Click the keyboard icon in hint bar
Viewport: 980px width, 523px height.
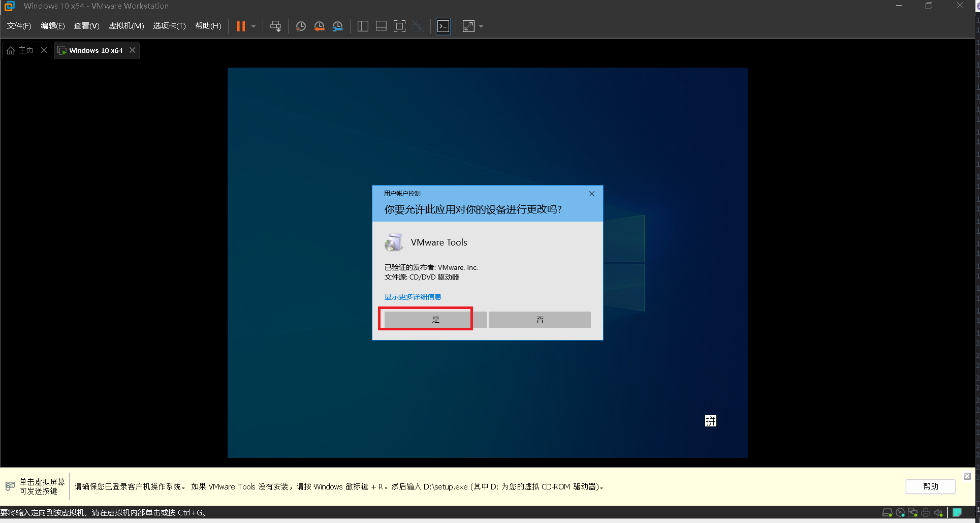[10, 486]
